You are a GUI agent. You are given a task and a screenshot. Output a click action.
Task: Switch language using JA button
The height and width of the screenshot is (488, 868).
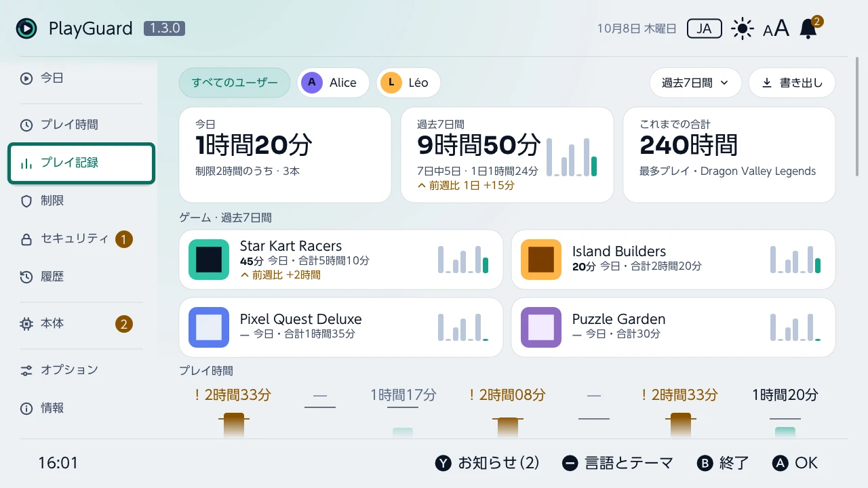(x=704, y=28)
